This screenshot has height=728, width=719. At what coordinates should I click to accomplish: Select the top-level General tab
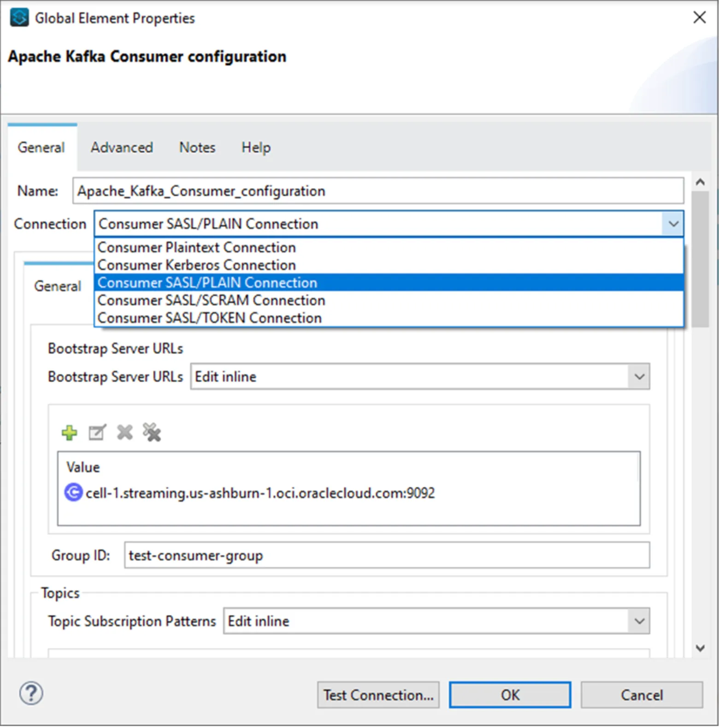click(41, 147)
